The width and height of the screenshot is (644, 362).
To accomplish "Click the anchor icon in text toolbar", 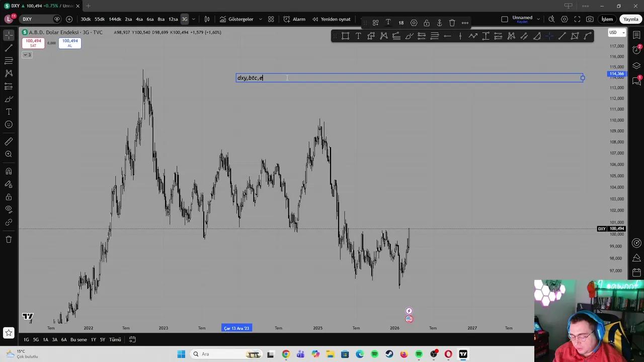I will (439, 23).
